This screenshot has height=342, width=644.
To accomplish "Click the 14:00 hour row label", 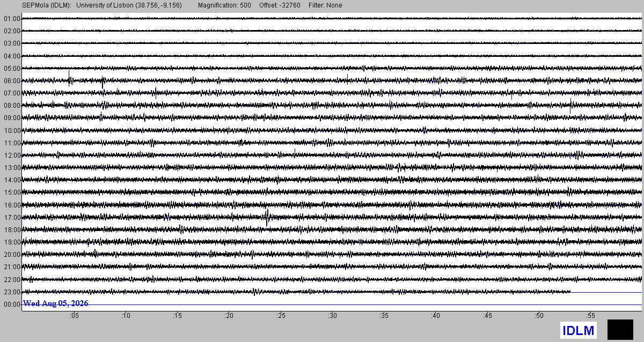I will coord(12,180).
